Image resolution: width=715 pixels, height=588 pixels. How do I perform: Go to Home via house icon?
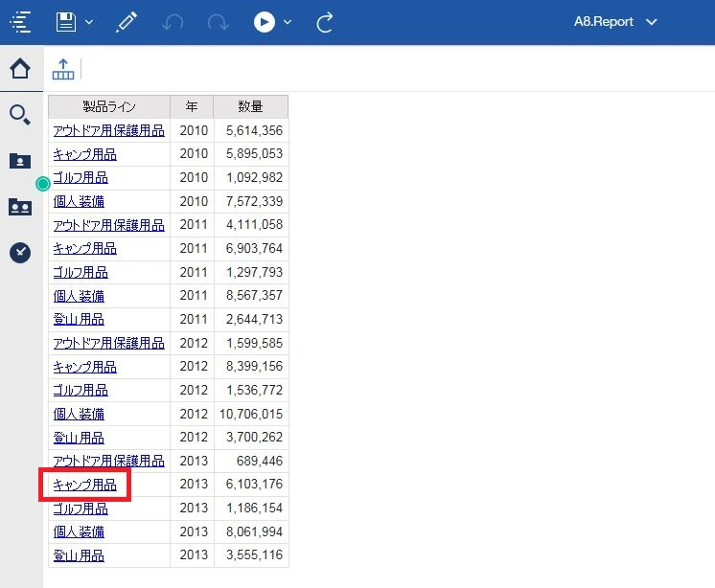click(20, 68)
